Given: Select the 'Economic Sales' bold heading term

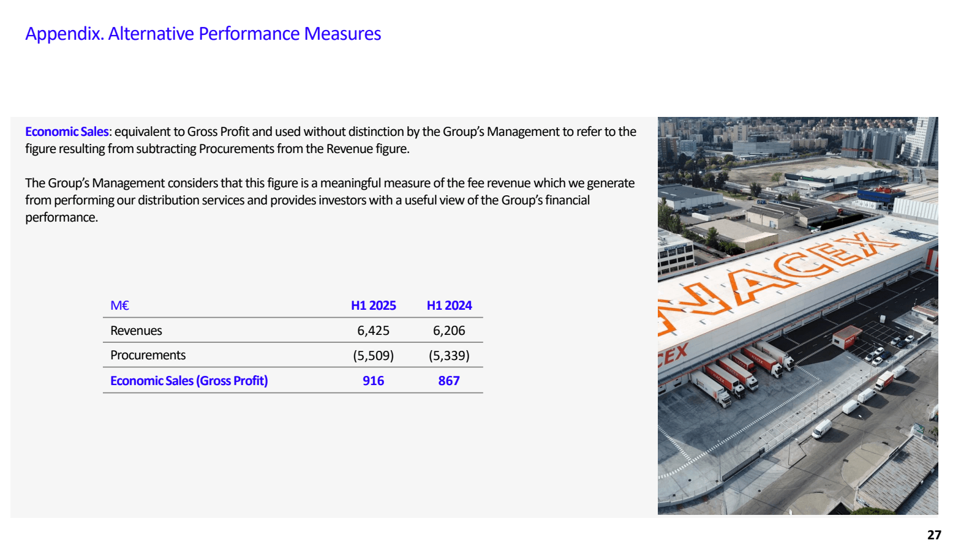Looking at the screenshot, I should pos(67,132).
